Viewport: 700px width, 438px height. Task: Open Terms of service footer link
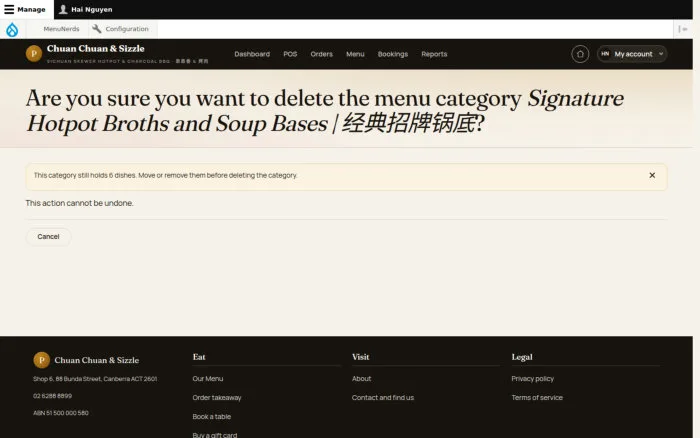pyautogui.click(x=537, y=397)
